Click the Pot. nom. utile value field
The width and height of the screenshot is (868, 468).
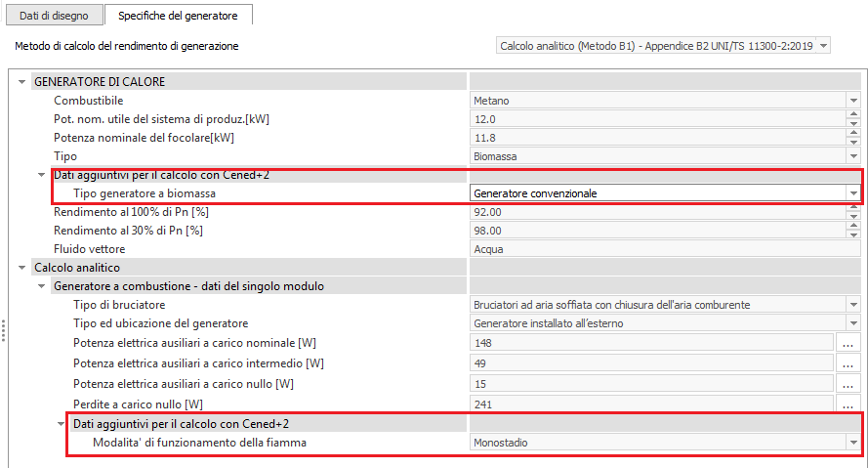[654, 119]
